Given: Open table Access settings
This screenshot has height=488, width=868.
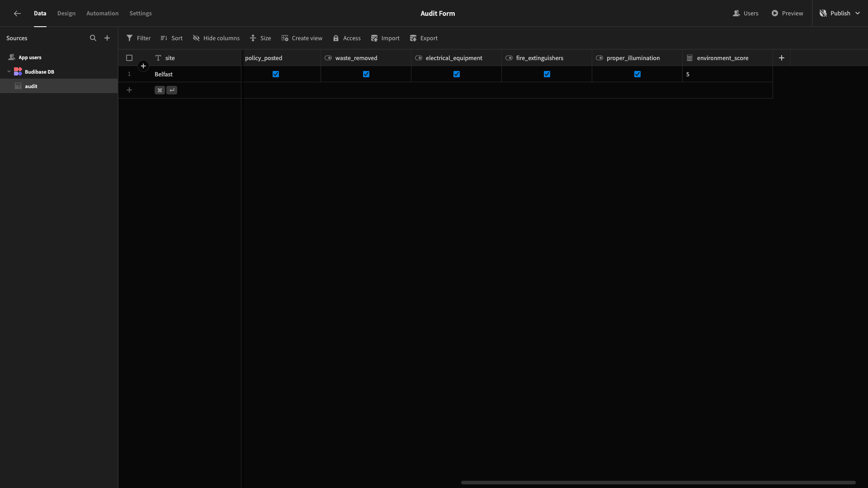Looking at the screenshot, I should pos(347,38).
